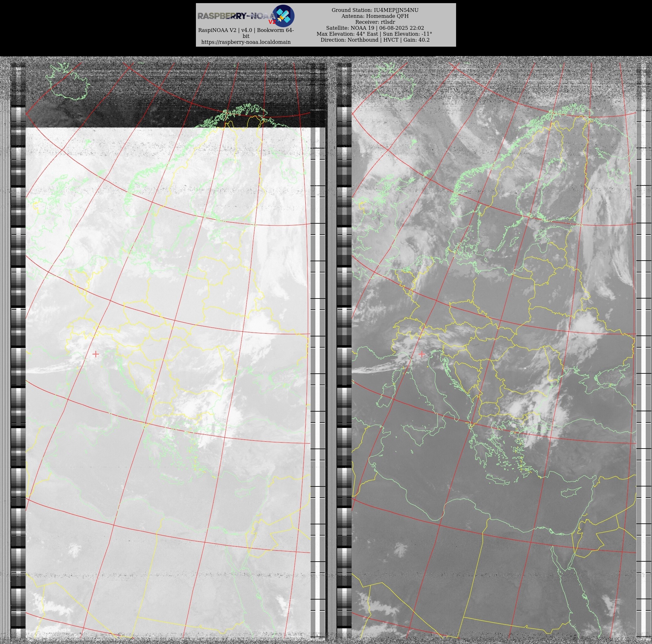
Task: Select the 'Antenna: Homemade QFH' line
Action: click(x=375, y=16)
